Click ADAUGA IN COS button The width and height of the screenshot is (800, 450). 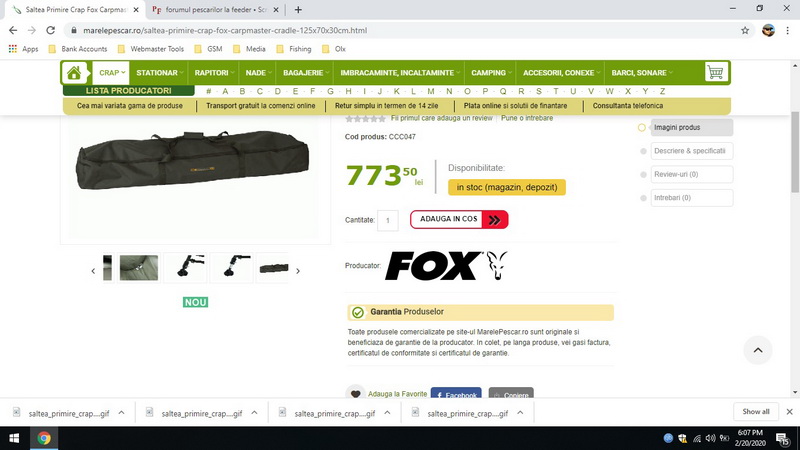[x=459, y=219]
